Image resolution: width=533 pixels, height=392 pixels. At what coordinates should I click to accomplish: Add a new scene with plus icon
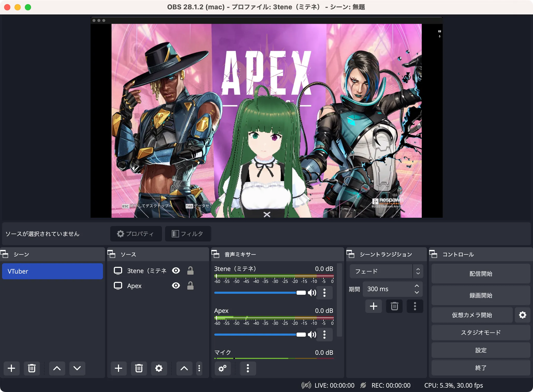click(11, 368)
